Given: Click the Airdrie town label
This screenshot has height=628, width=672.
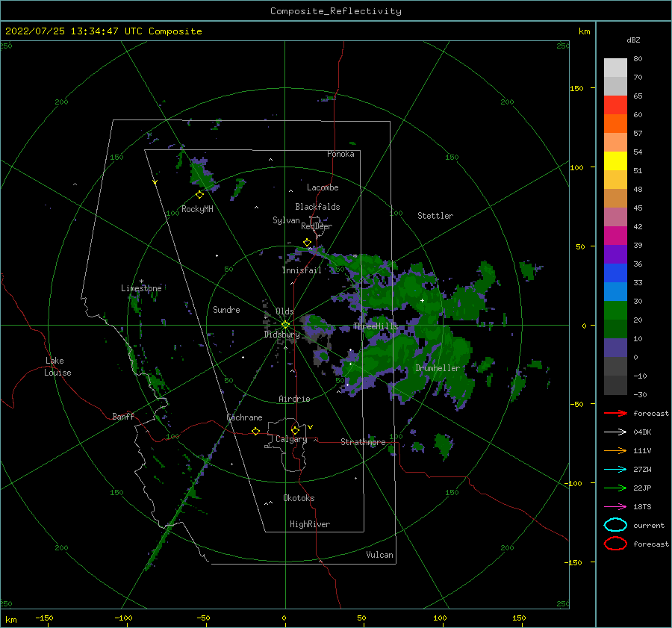Looking at the screenshot, I should tap(294, 399).
